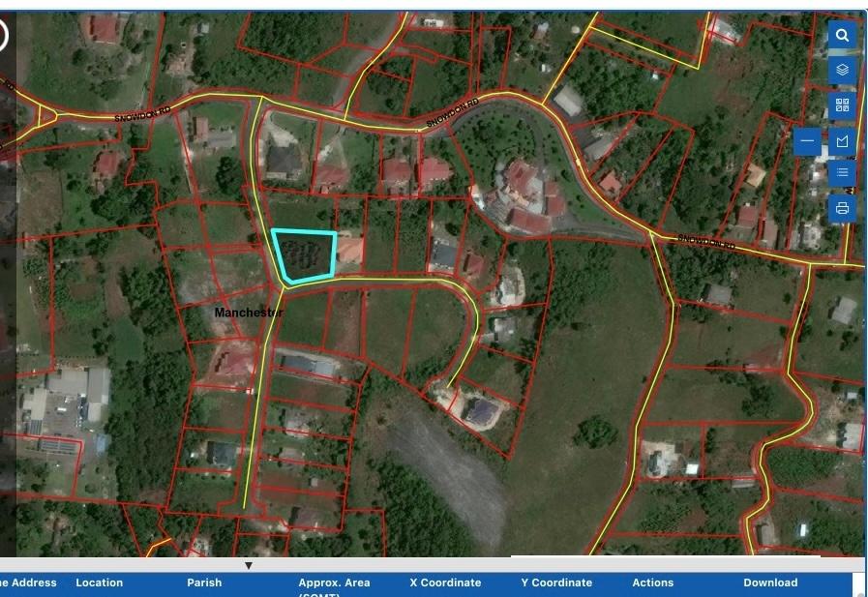Collapse the results table with the arrow
Viewport: 868px width, 597px height.
248,565
